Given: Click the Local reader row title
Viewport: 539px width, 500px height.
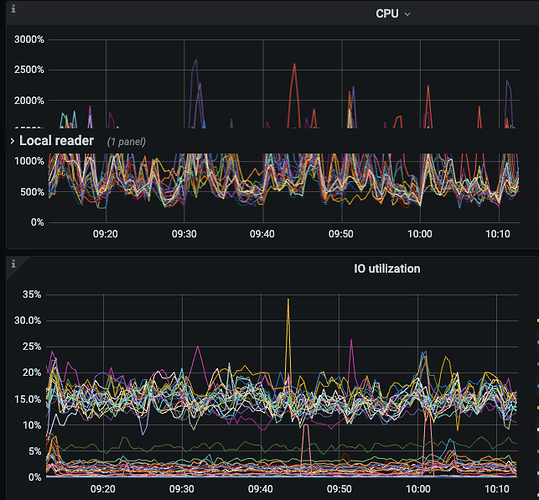Looking at the screenshot, I should click(x=56, y=141).
